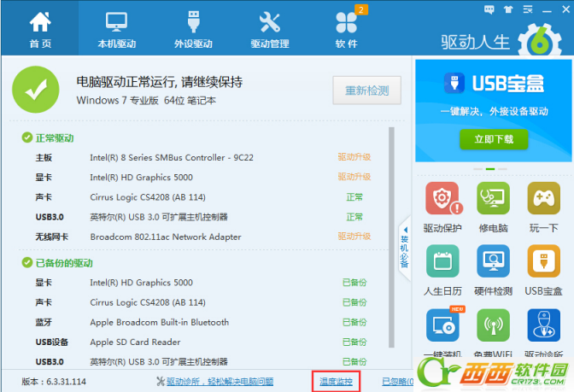574x392 pixels.
Task: Select Apple Broadcom Built-in Bluetooth row text
Action: coord(159,322)
